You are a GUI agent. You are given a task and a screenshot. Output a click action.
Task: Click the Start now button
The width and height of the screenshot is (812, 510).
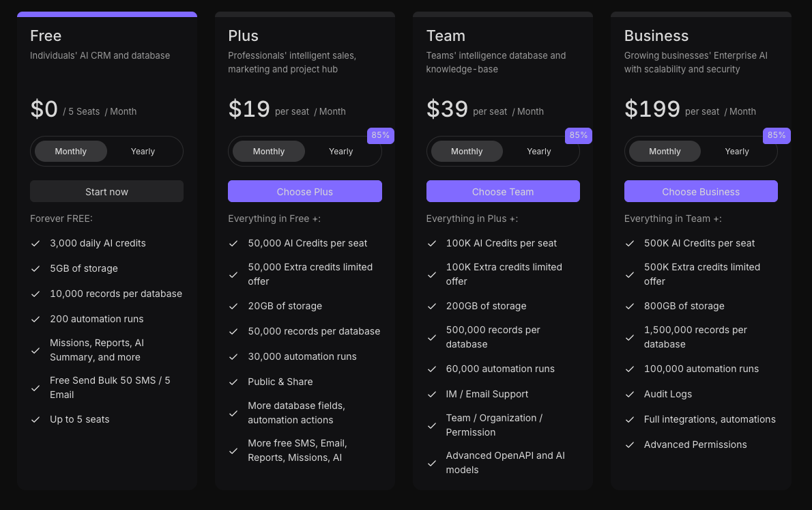[106, 192]
